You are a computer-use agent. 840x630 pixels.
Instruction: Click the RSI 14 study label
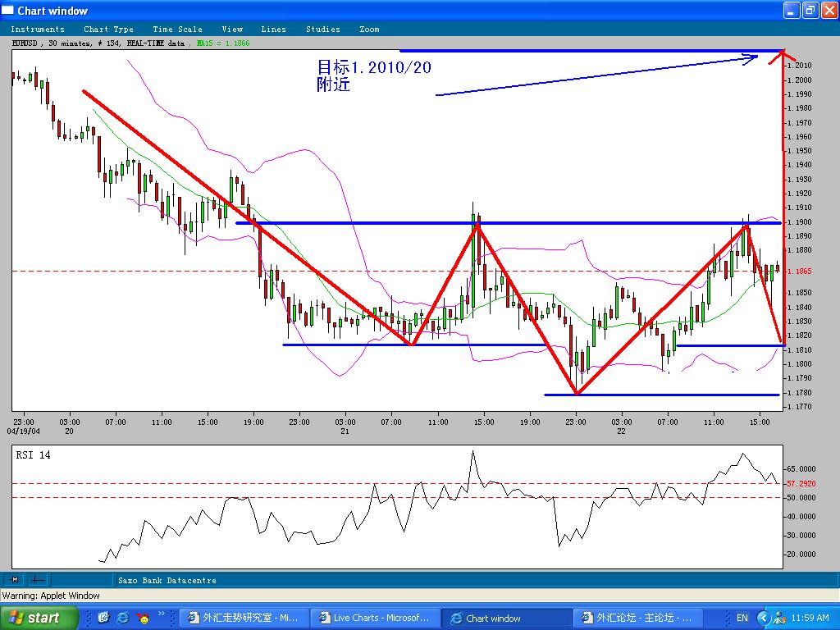[33, 454]
